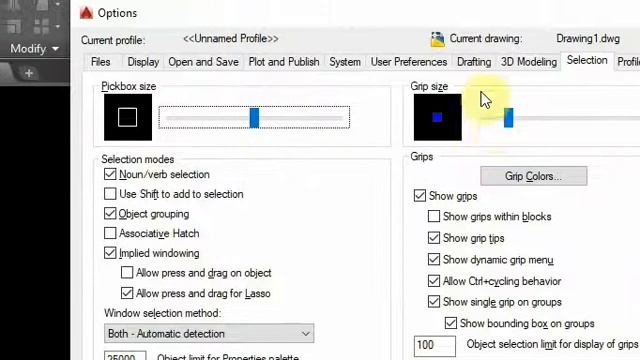
Task: Toggle Object grouping checkbox
Action: (x=110, y=213)
